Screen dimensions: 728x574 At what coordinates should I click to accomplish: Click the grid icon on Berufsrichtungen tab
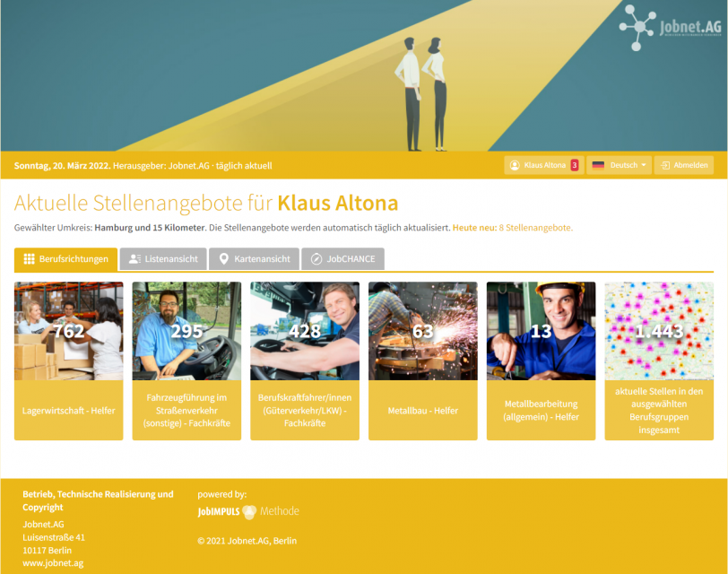(x=29, y=259)
